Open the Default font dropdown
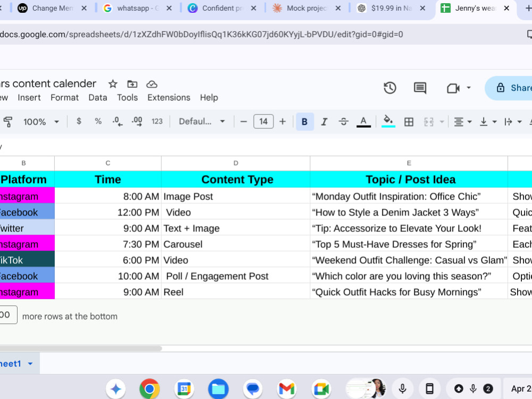Screen dimensions: 532x399 click(202, 121)
